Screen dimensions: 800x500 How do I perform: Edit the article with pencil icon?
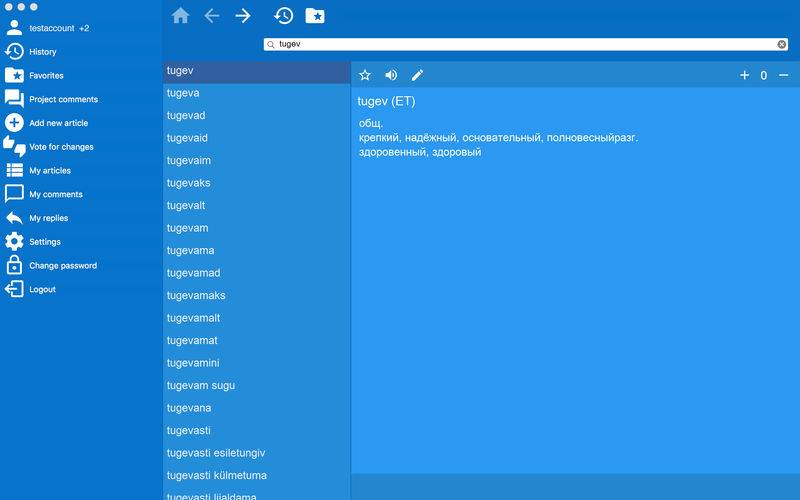[x=417, y=76]
